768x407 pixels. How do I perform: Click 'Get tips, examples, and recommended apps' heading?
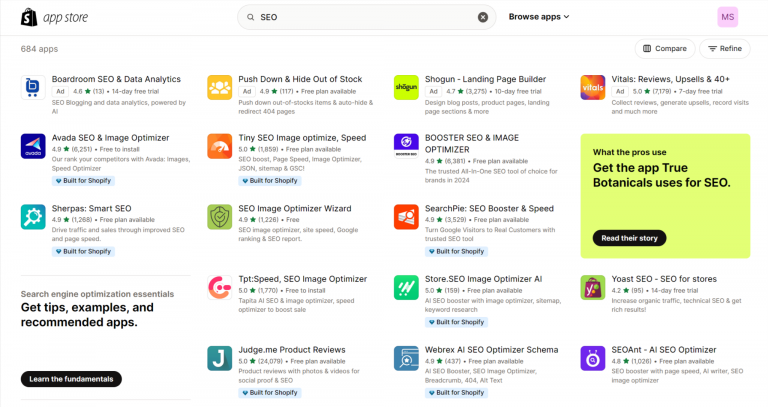point(87,315)
